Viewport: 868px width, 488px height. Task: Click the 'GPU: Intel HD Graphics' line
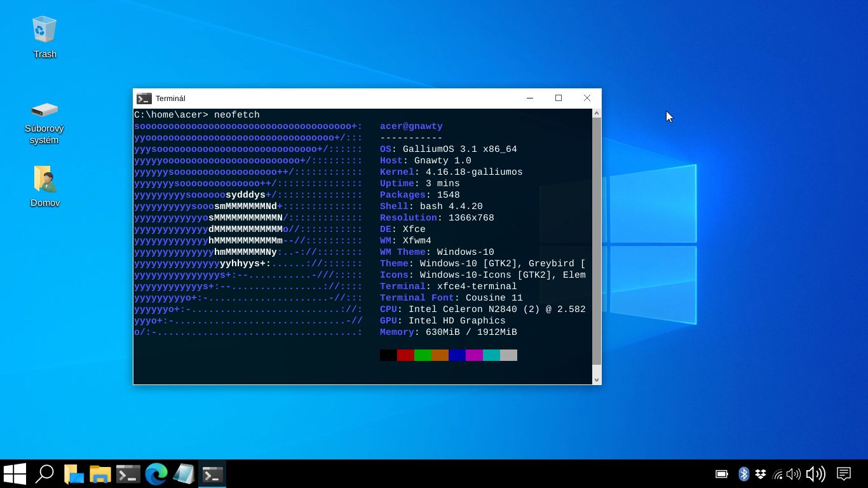[x=443, y=321]
